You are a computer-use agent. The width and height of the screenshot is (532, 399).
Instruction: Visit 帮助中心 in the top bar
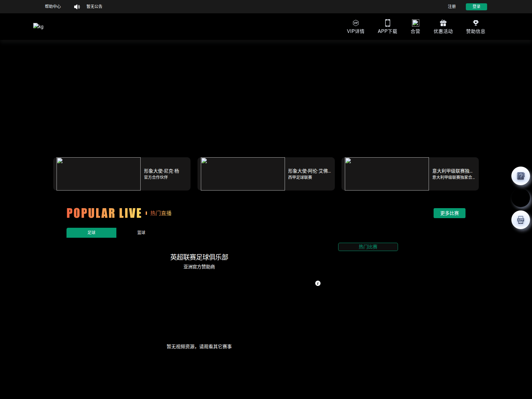52,7
